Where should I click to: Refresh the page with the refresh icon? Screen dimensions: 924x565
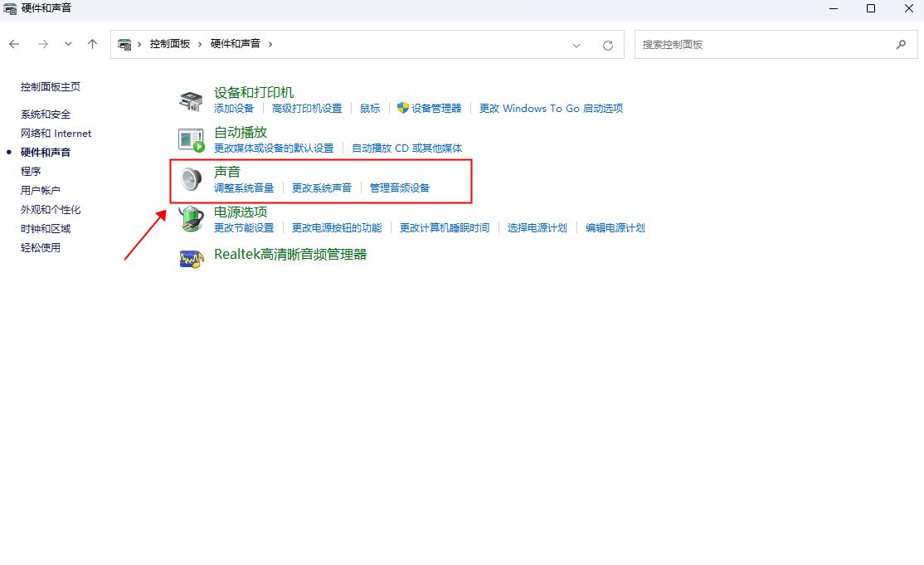click(608, 44)
